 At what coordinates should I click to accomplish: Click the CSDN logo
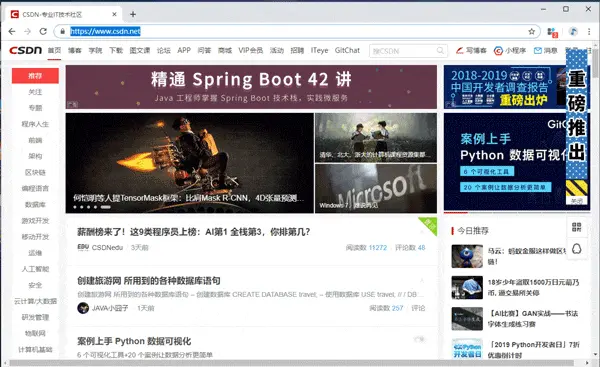25,50
